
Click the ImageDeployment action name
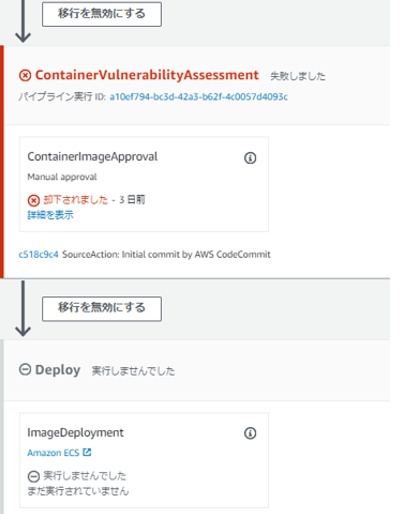75,433
